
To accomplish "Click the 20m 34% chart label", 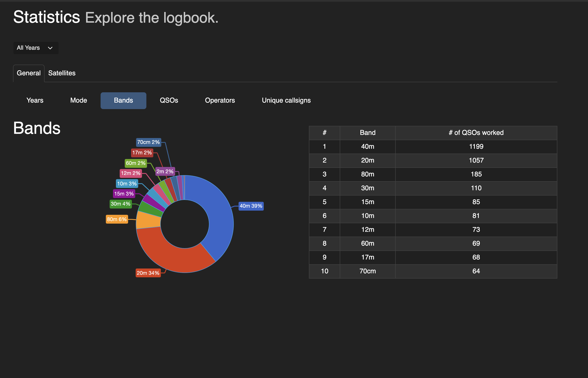I will coord(148,272).
